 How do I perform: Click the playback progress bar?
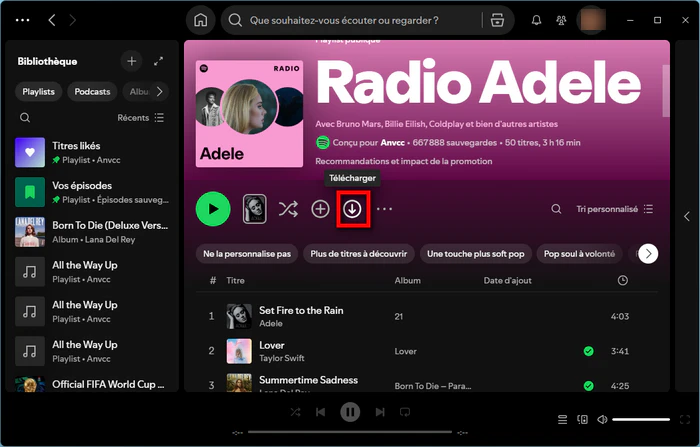(x=350, y=432)
